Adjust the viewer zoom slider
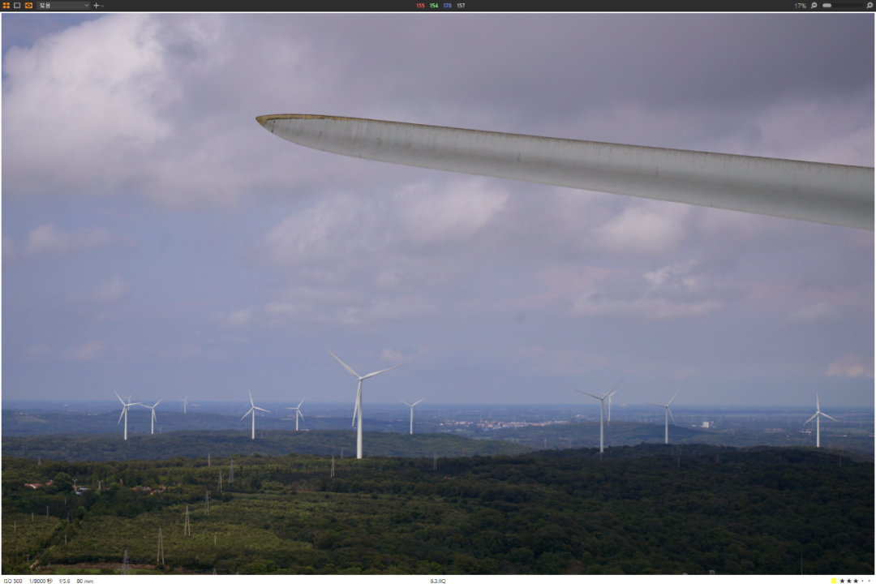This screenshot has width=876, height=588. [x=842, y=6]
